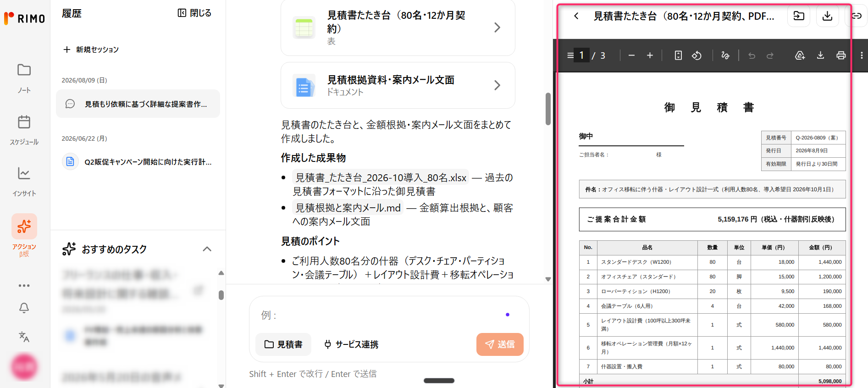
Task: Click the 履歴 panel heading
Action: pos(72,14)
